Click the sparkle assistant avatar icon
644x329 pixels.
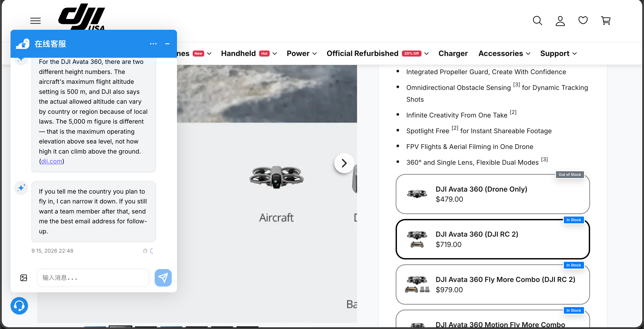pos(21,188)
